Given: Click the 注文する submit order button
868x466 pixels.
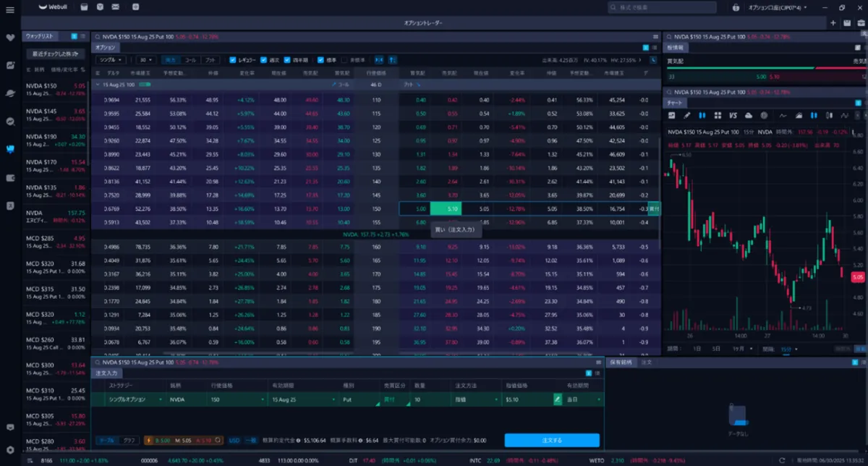Looking at the screenshot, I should (x=551, y=440).
